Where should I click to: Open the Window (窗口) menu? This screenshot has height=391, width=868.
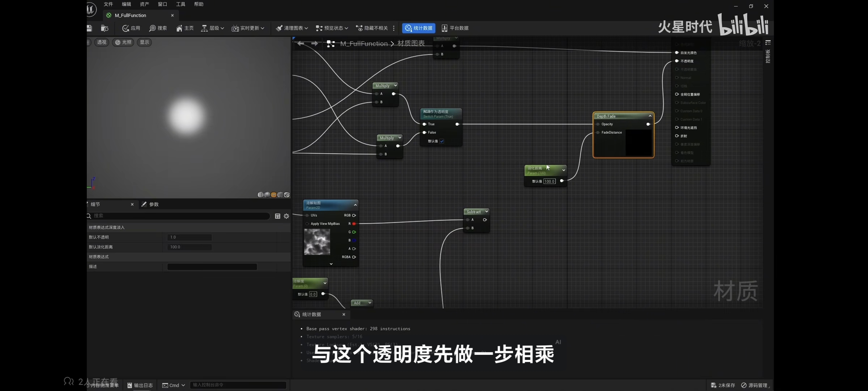pos(162,4)
